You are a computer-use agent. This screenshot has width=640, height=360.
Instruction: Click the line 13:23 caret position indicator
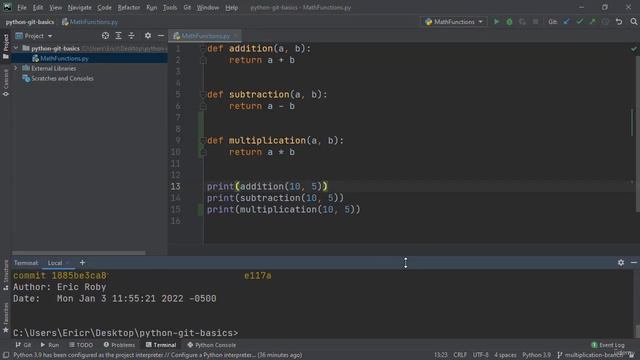[x=440, y=355]
